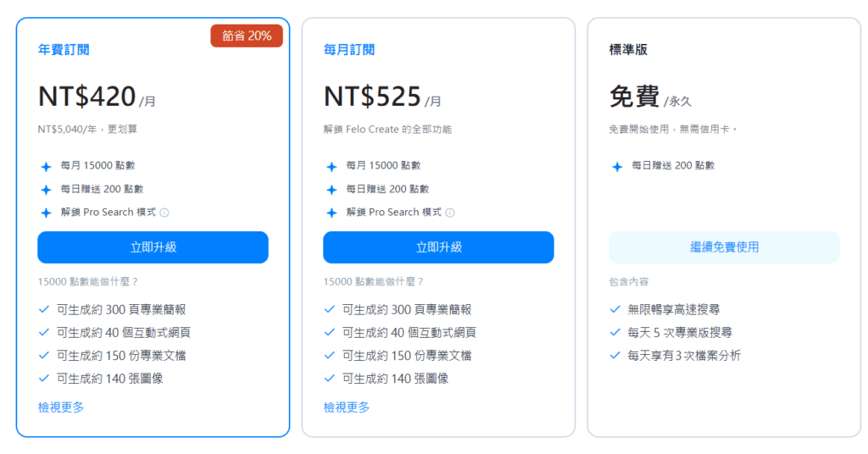Screen dimensions: 868x454
Task: Select the 年費訂閱 plan heading
Action: click(x=64, y=50)
